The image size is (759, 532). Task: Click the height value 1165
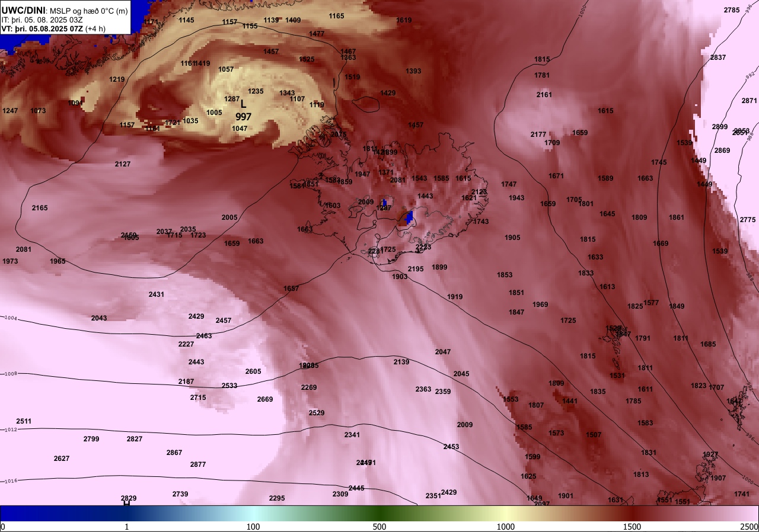pyautogui.click(x=336, y=16)
